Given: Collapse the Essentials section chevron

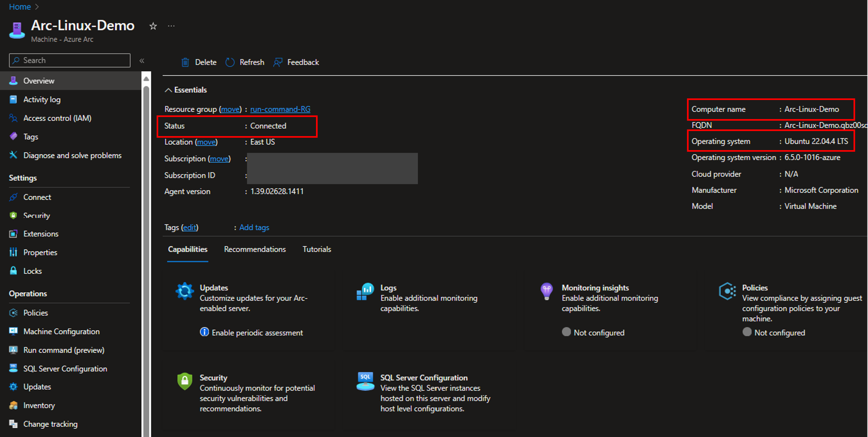Looking at the screenshot, I should tap(168, 90).
